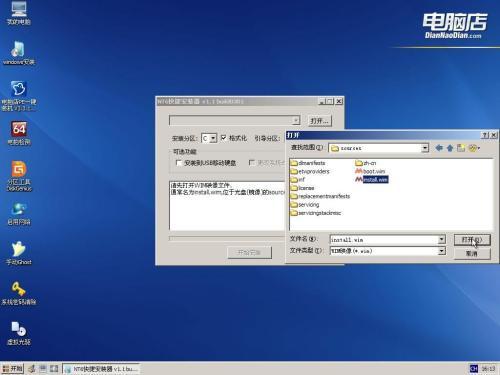
Task: Go up one folder level in the Open dialog
Action: pos(450,148)
